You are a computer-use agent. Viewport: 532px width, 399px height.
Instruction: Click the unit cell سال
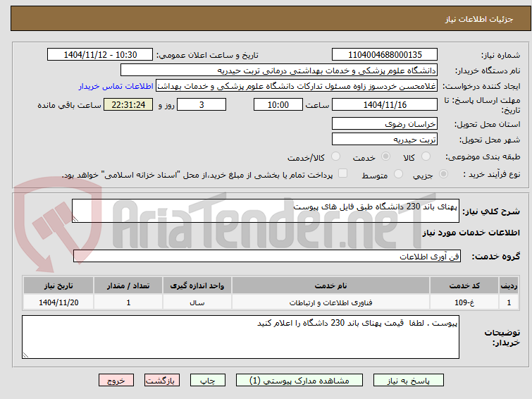(197, 302)
